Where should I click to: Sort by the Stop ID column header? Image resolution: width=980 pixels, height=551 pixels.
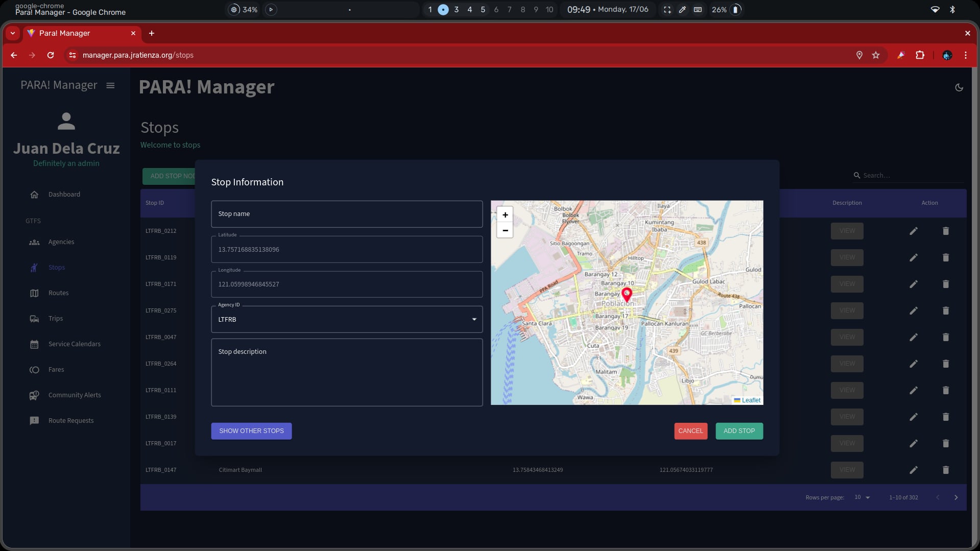tap(154, 203)
